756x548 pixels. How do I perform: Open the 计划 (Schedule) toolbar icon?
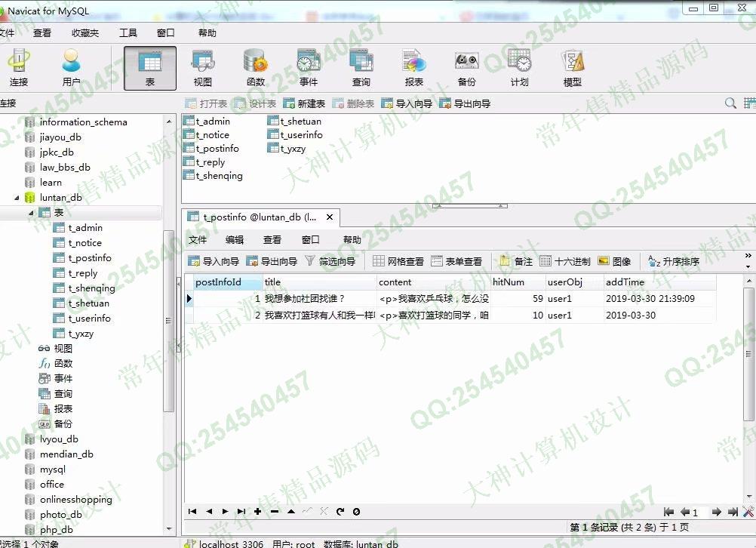pyautogui.click(x=519, y=67)
